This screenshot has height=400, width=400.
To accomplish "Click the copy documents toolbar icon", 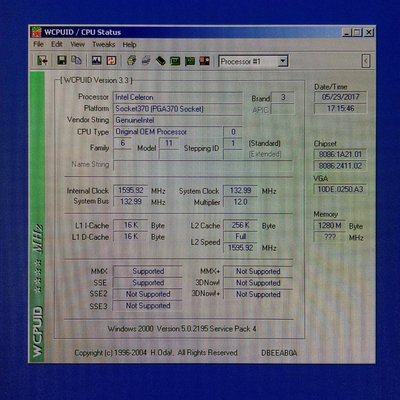I will pos(76,60).
